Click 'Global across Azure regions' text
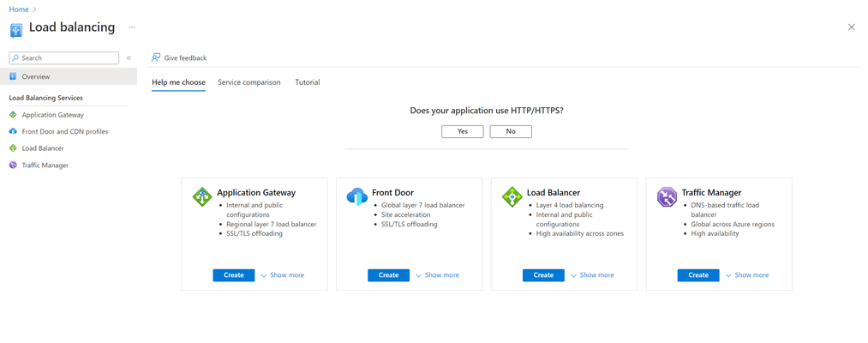Screen dimensions: 868x343 733,225
